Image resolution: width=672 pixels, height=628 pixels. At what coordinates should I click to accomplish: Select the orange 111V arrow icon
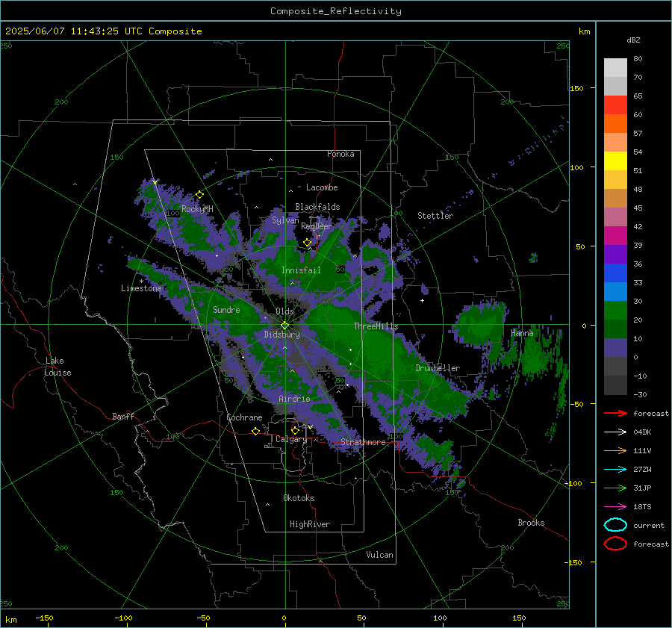point(615,450)
